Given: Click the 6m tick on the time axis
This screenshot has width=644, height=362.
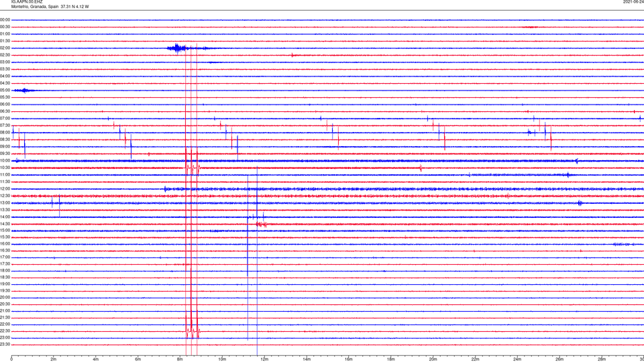Looking at the screenshot, I should 138,359.
